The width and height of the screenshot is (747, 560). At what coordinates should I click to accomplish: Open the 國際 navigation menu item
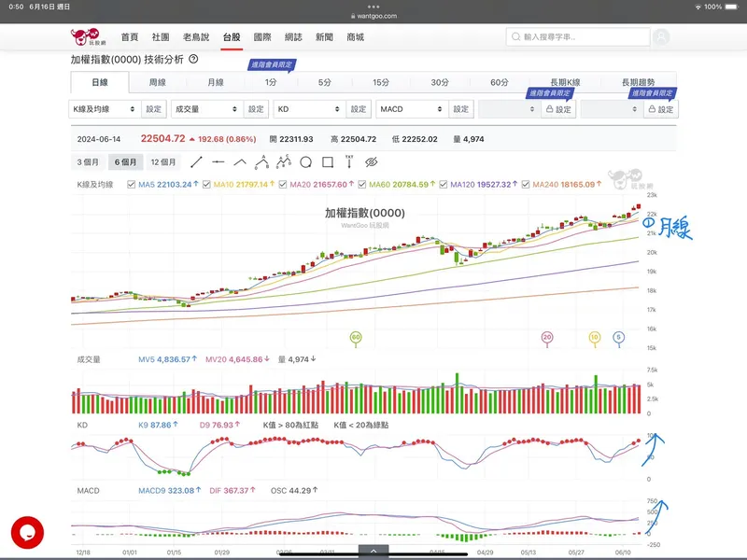click(262, 37)
